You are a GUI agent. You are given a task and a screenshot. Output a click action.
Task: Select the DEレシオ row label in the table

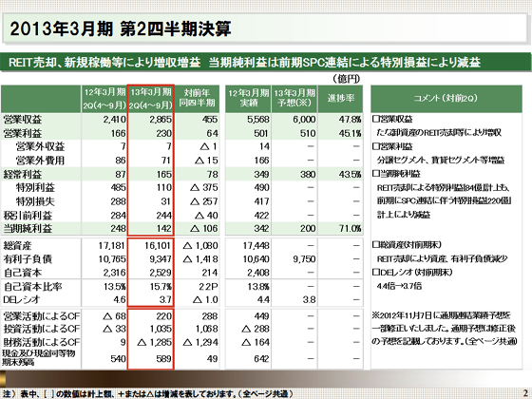(x=21, y=299)
